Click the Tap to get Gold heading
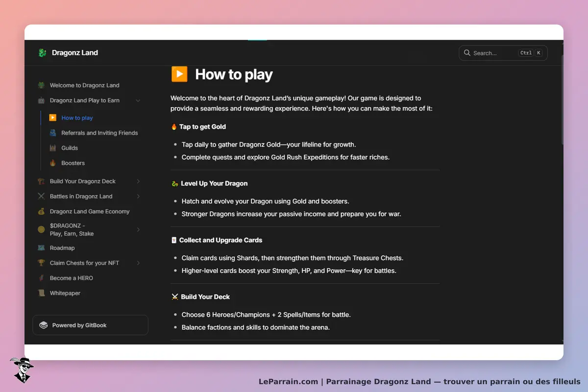The image size is (588, 392). pyautogui.click(x=202, y=127)
